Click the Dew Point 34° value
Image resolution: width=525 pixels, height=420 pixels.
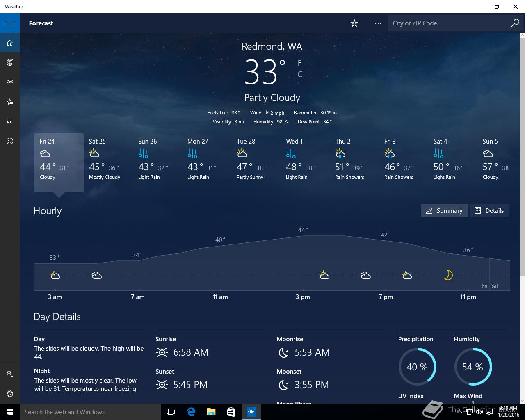(x=327, y=122)
